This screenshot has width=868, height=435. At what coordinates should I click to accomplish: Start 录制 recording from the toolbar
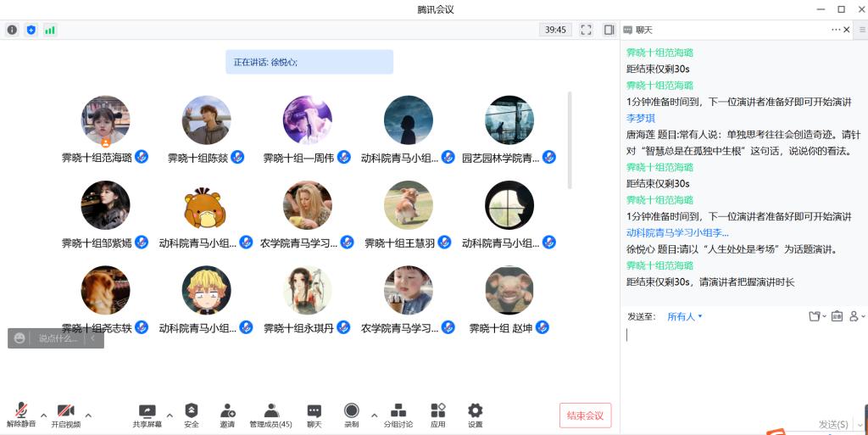351,414
